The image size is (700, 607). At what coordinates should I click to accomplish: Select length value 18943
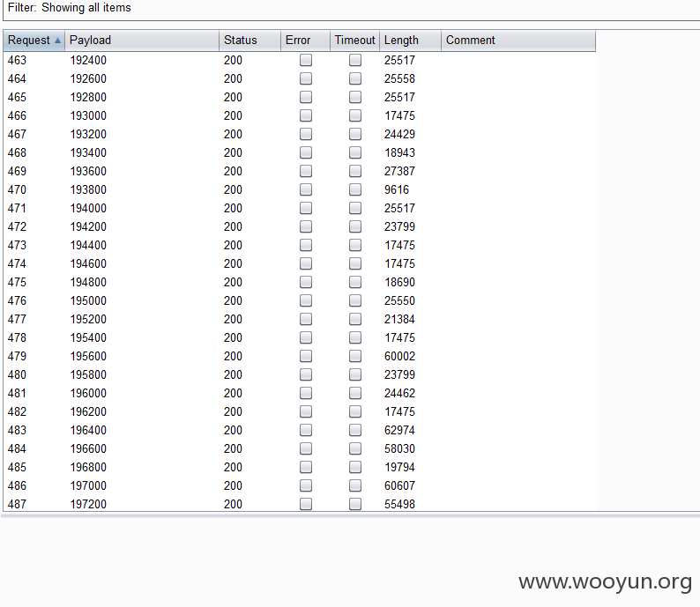(x=399, y=153)
